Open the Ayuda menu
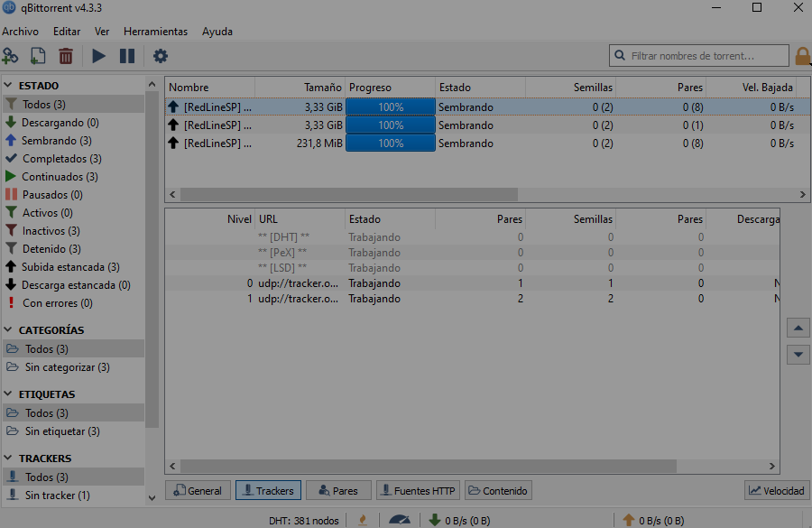 (217, 32)
